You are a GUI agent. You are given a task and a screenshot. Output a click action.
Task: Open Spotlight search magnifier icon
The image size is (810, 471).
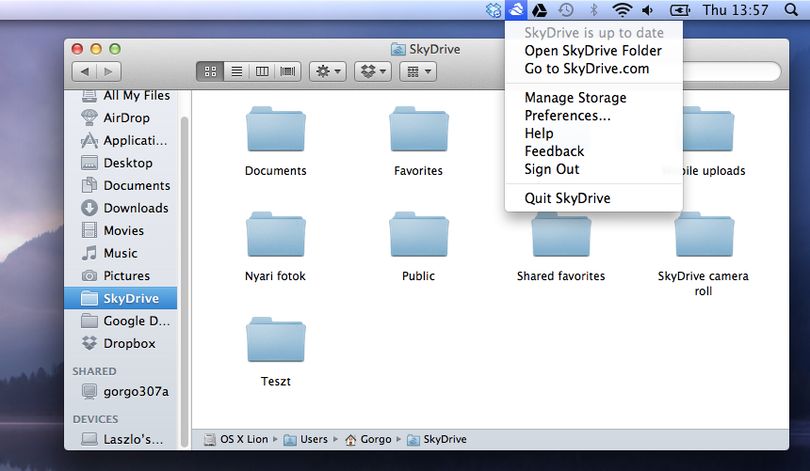click(x=791, y=10)
